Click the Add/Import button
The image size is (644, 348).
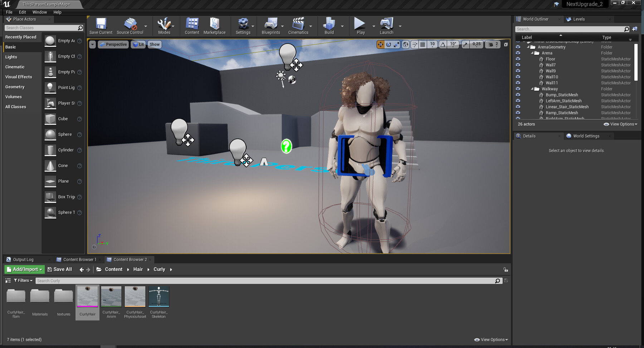[x=25, y=269]
